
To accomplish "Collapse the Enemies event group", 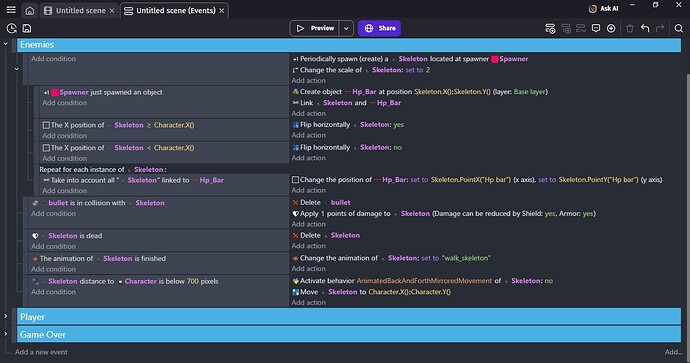I will [6, 44].
